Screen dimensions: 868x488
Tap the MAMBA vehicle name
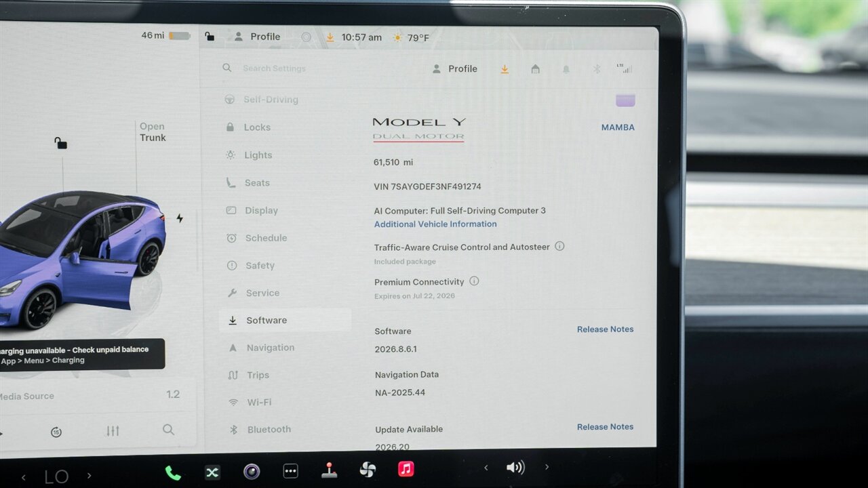click(x=618, y=127)
